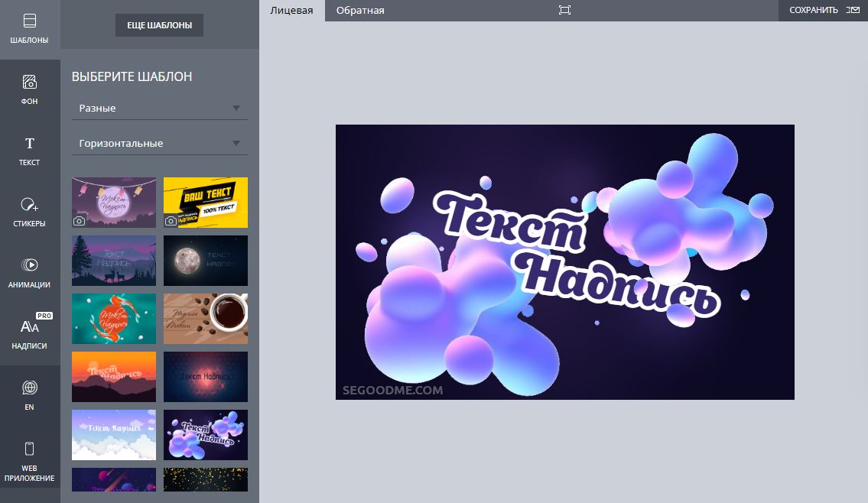Choose the orange sunset mountains template
Viewport: 868px width, 503px height.
[x=114, y=377]
